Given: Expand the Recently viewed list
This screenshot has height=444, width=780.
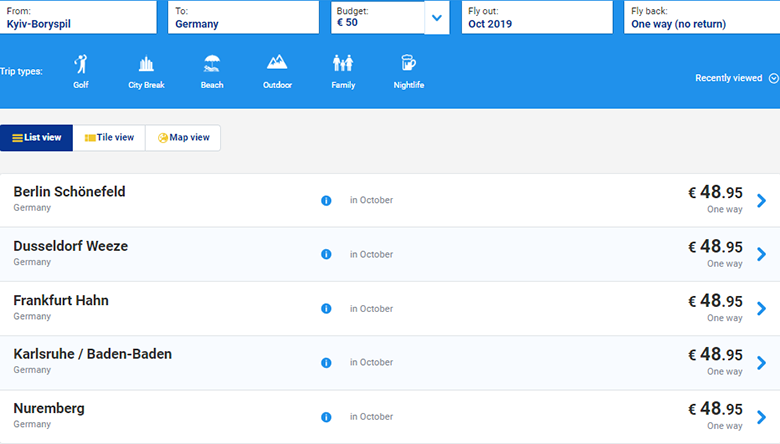Looking at the screenshot, I should tap(736, 78).
